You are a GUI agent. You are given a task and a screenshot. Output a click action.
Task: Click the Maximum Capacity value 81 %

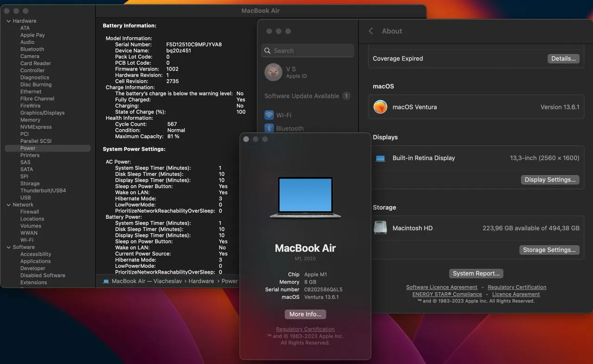173,137
